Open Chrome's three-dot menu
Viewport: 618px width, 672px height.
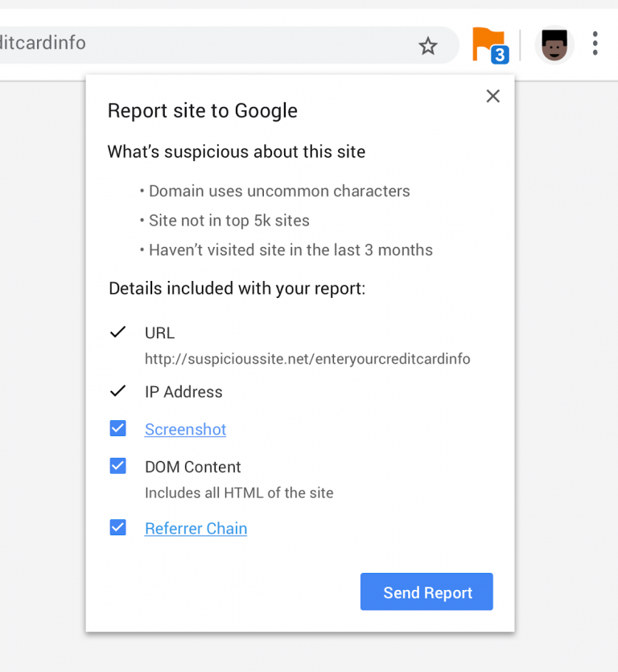click(595, 43)
